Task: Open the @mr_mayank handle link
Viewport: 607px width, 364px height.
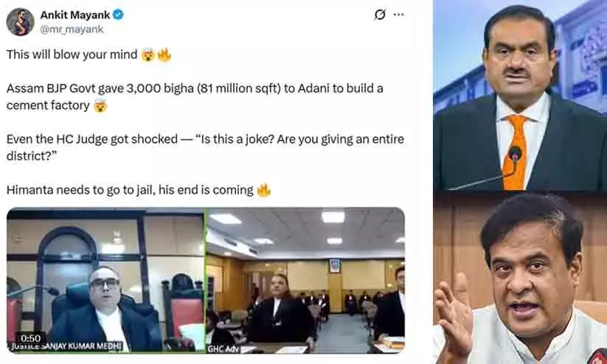Action: 72,29
